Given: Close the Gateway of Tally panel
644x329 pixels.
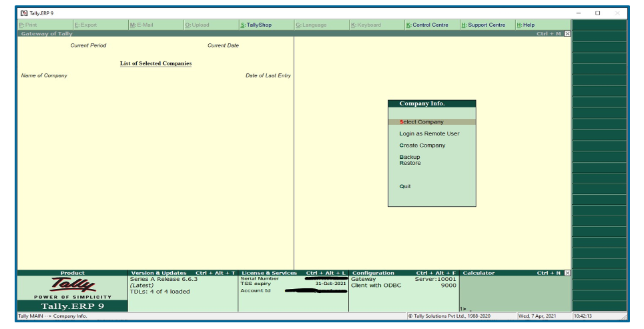Looking at the screenshot, I should tap(567, 33).
